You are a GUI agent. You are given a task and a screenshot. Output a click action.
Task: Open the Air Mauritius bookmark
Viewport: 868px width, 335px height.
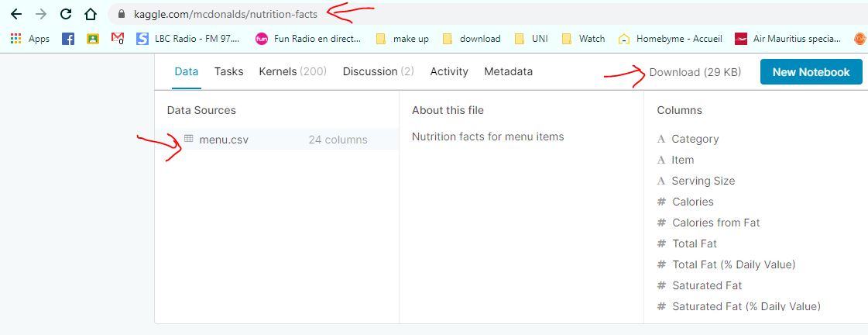click(x=787, y=39)
